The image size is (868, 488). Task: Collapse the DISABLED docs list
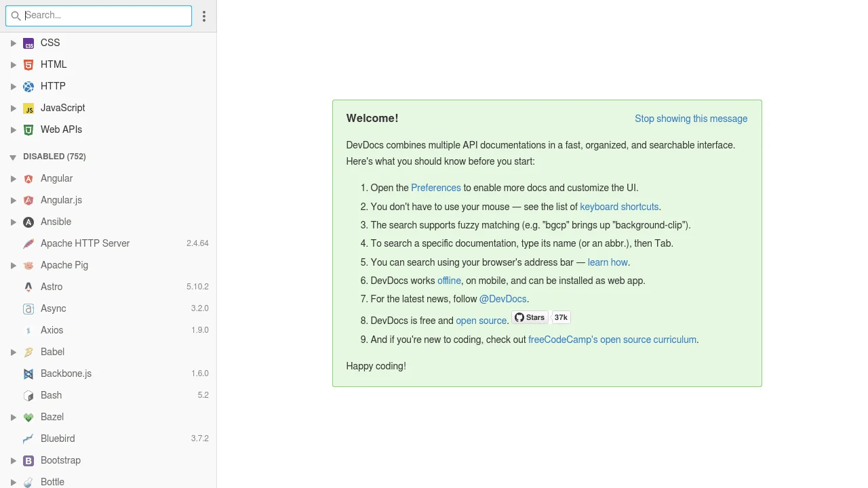(13, 157)
